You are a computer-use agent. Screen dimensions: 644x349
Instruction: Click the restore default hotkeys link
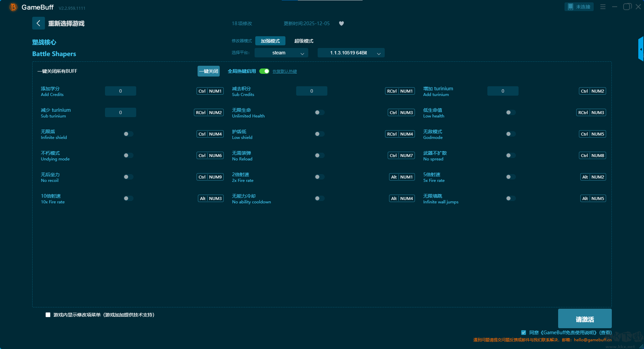tap(284, 71)
